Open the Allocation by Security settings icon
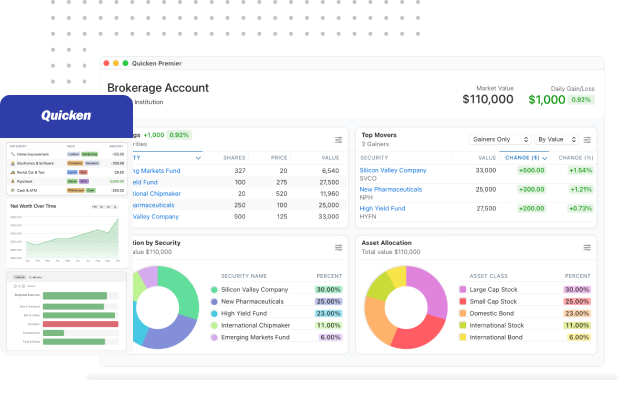Image resolution: width=636 pixels, height=396 pixels. (338, 248)
